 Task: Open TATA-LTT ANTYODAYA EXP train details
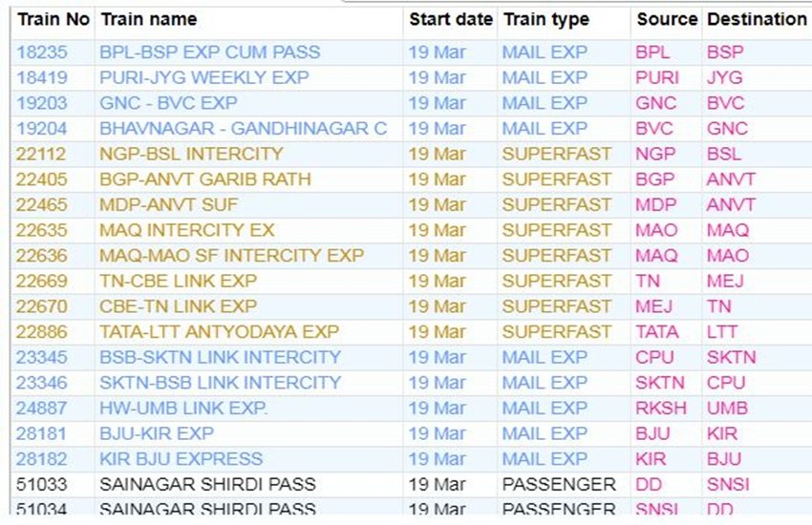(x=219, y=332)
